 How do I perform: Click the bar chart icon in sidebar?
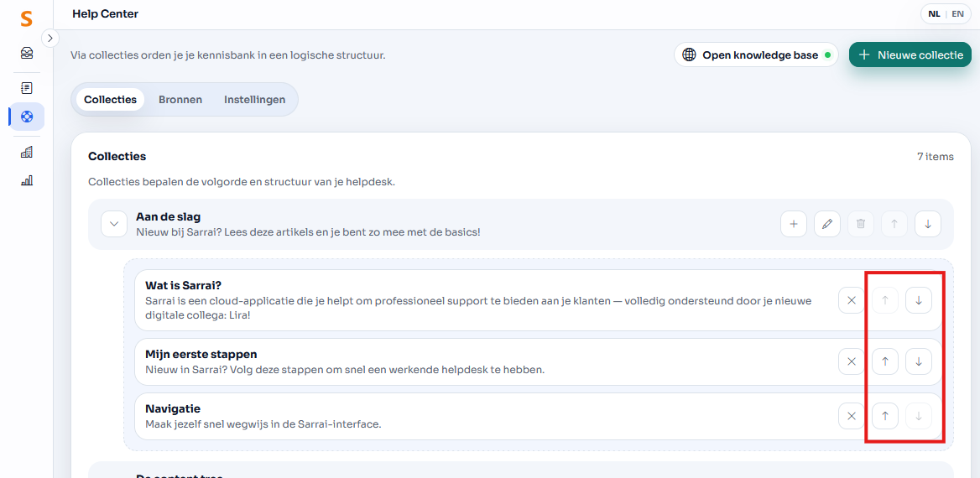click(27, 180)
